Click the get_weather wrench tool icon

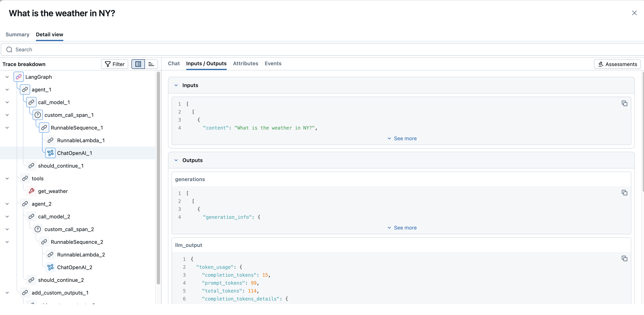click(x=31, y=191)
